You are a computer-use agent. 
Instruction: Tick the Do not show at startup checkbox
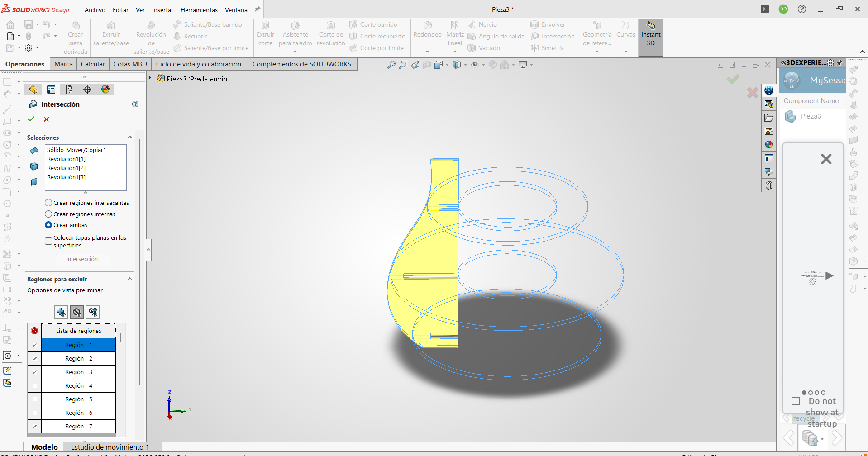[x=796, y=401]
